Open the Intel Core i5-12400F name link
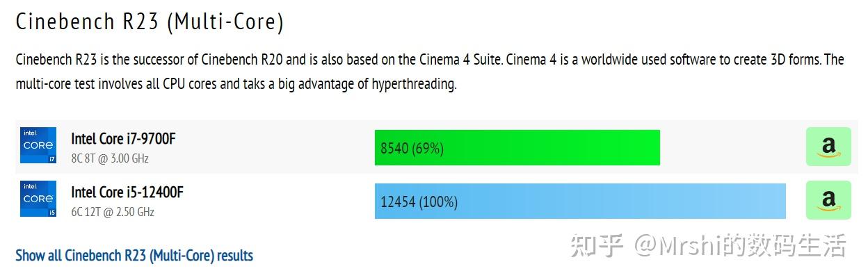868x280 pixels. tap(127, 192)
